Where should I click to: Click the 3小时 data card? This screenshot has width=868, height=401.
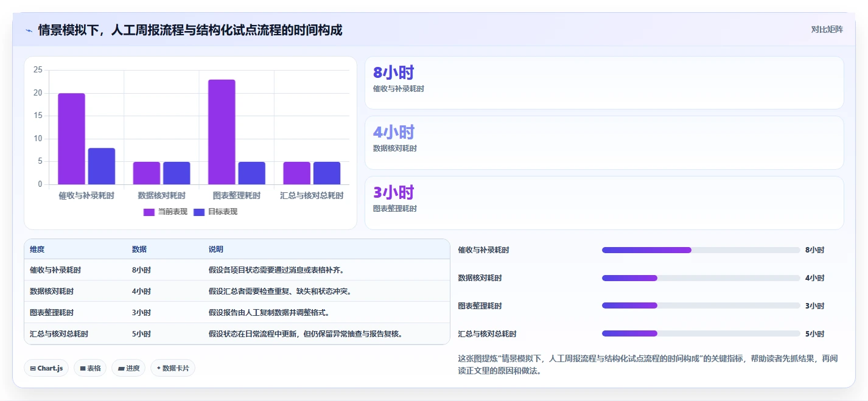click(604, 203)
